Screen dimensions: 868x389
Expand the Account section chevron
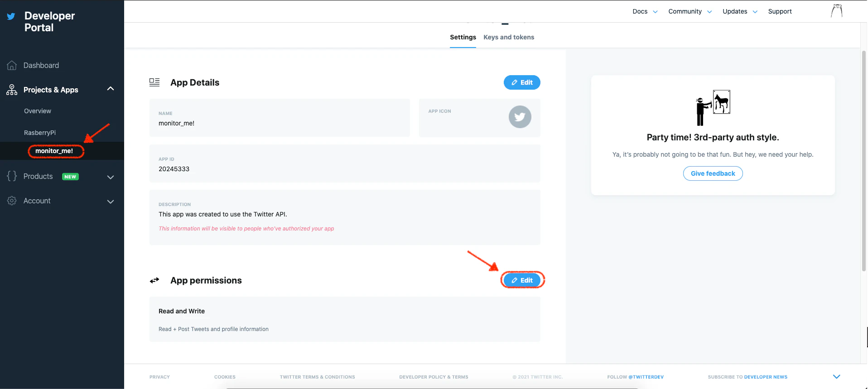pyautogui.click(x=111, y=202)
